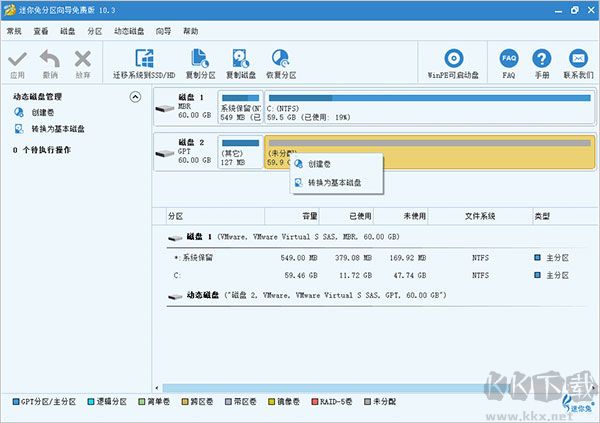
Task: Click the Logical partition (逻辑分区) legend swatch
Action: [91, 402]
